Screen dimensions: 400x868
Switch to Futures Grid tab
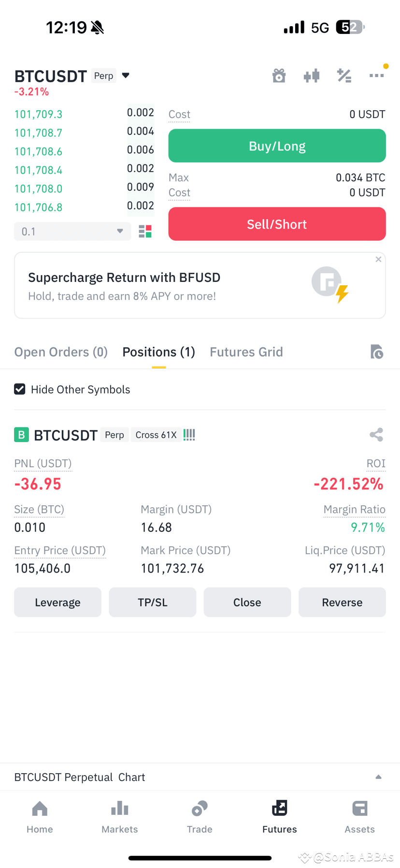[246, 352]
